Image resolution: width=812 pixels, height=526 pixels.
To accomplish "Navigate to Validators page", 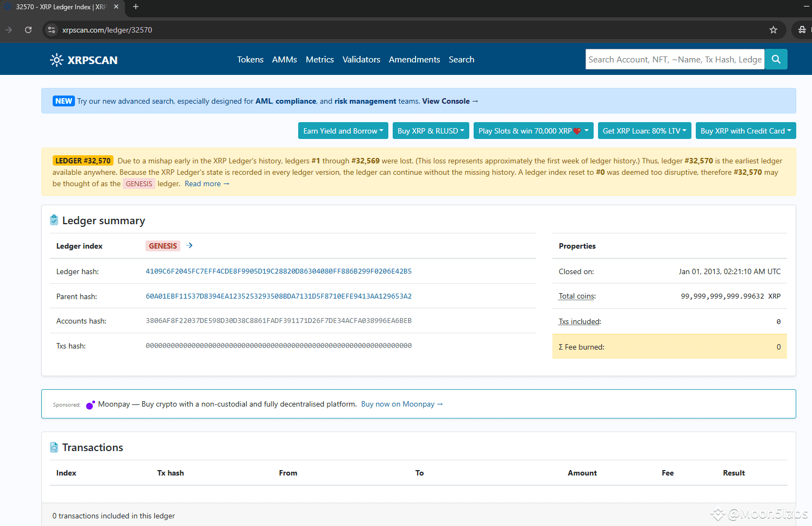I will pyautogui.click(x=361, y=60).
